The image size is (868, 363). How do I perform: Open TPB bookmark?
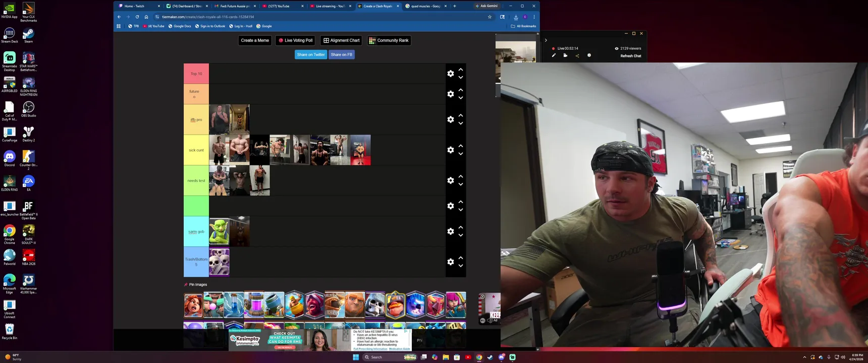[x=134, y=26]
